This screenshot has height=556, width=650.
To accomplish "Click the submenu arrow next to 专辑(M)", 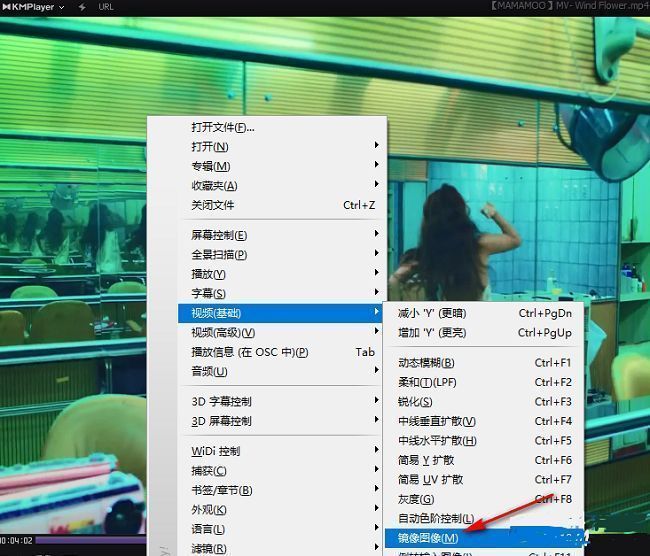I will point(376,165).
